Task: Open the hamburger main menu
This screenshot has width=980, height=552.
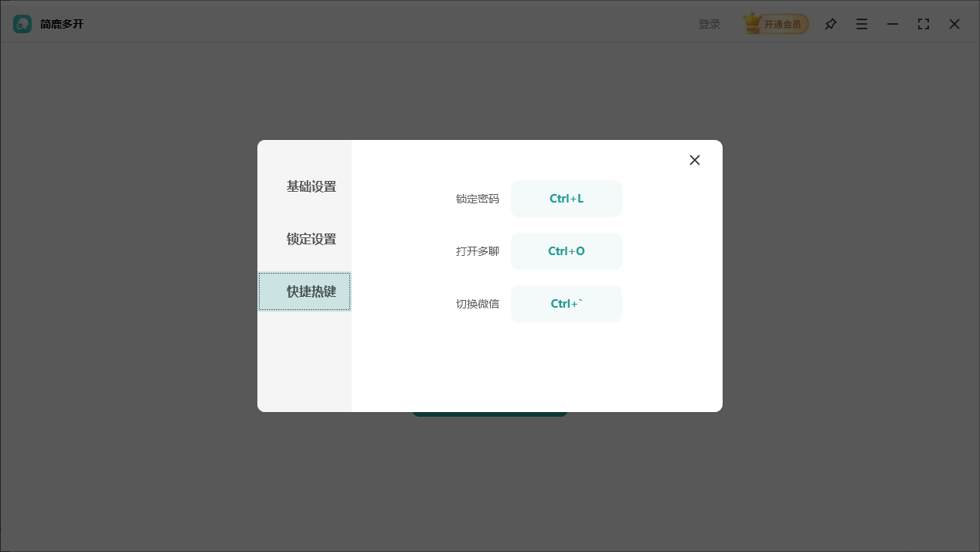Action: 862,24
